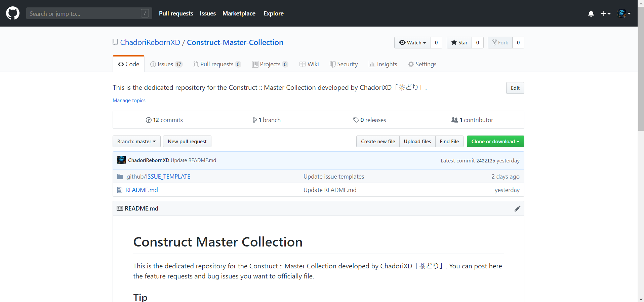644x302 pixels.
Task: View the 1 branch list
Action: point(267,120)
